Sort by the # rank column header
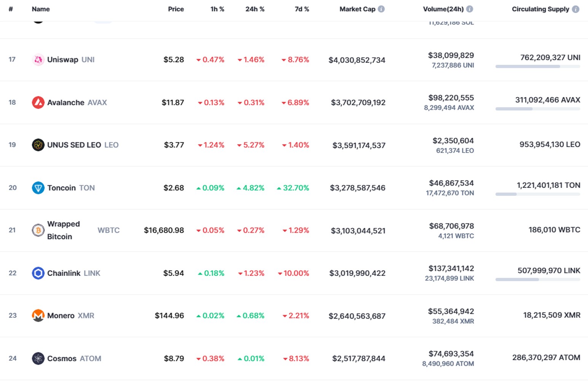The image size is (588, 381). (x=11, y=9)
